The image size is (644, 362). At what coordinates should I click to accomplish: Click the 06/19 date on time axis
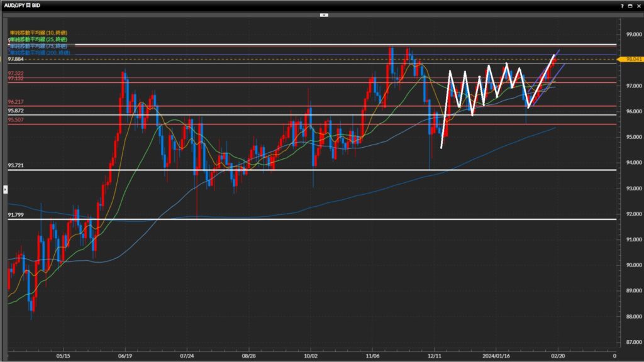(125, 355)
